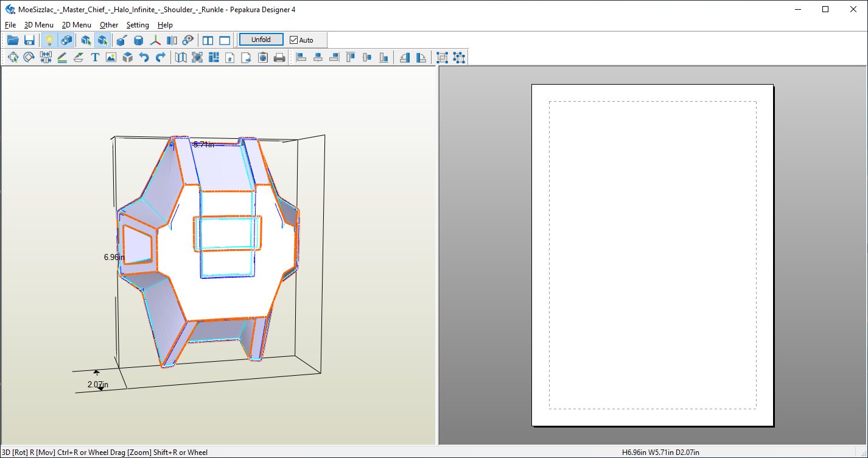Viewport: 868px width, 458px height.
Task: Open the Setting menu
Action: click(x=138, y=25)
